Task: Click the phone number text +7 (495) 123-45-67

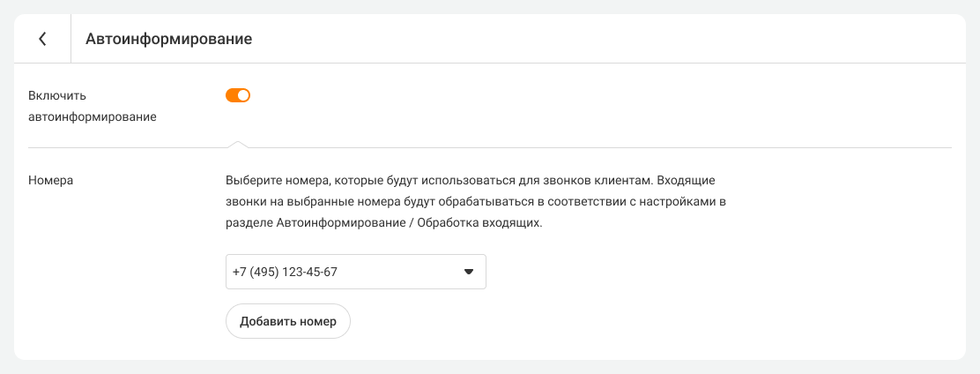Action: point(285,272)
